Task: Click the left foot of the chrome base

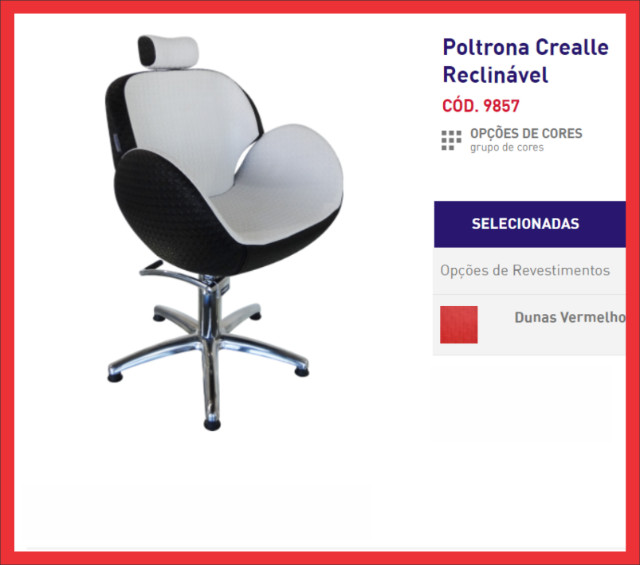Action: [115, 376]
